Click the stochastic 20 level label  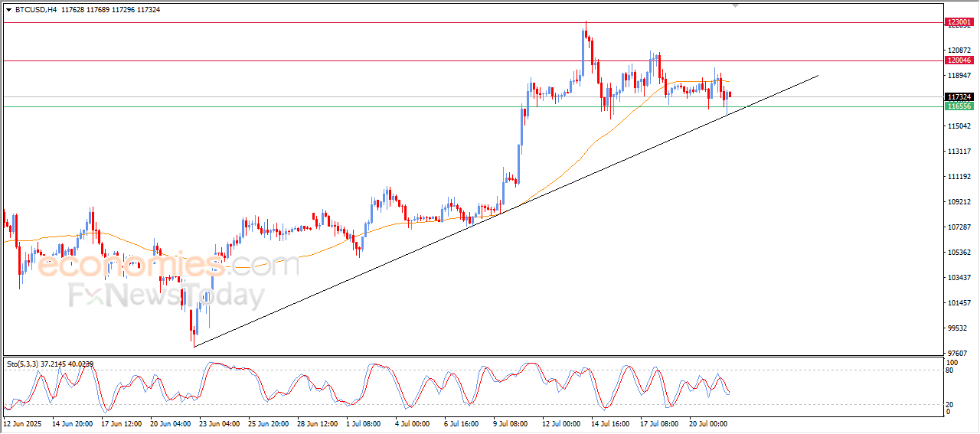(x=950, y=404)
